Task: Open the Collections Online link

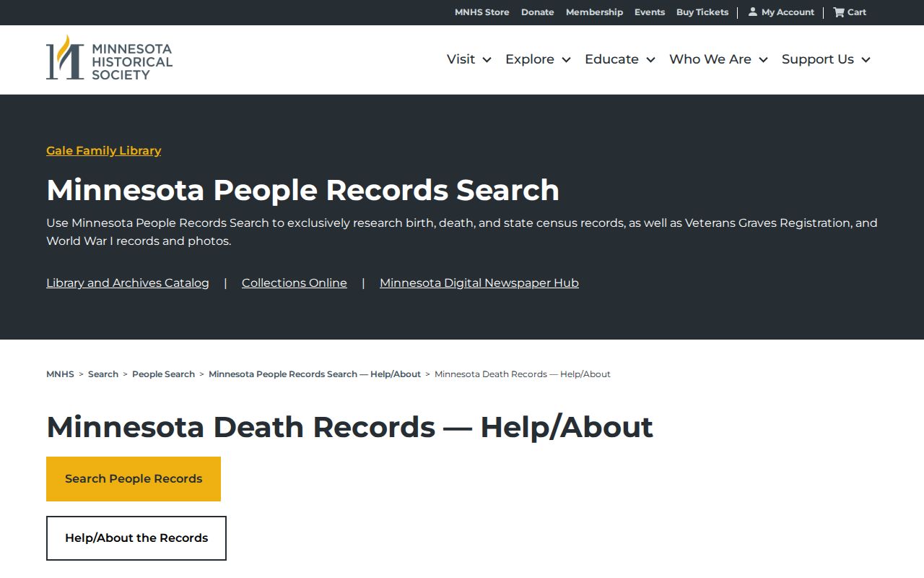Action: click(x=295, y=282)
